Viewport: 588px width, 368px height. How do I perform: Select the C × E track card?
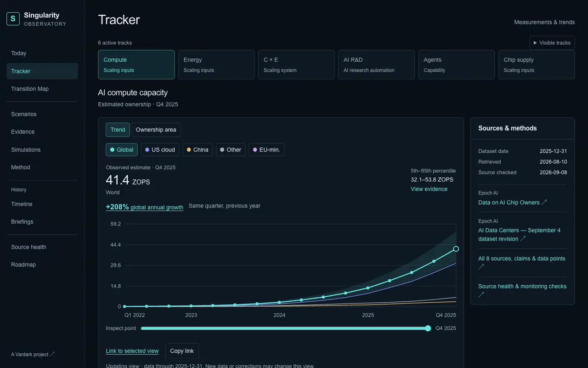click(296, 65)
